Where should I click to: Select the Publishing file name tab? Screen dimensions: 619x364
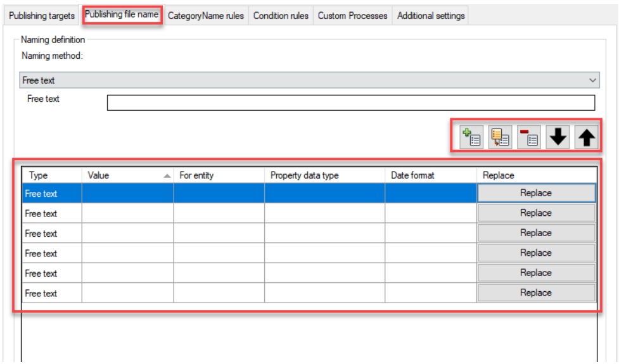pyautogui.click(x=122, y=15)
